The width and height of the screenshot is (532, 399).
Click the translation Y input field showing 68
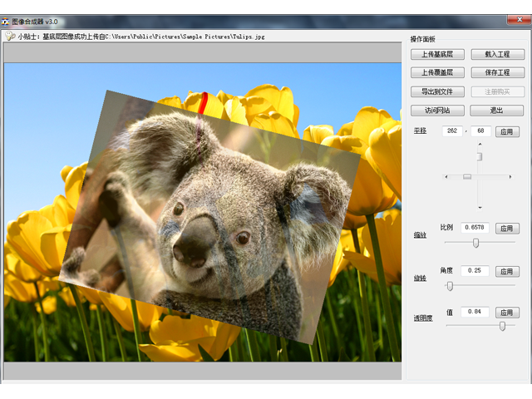480,131
